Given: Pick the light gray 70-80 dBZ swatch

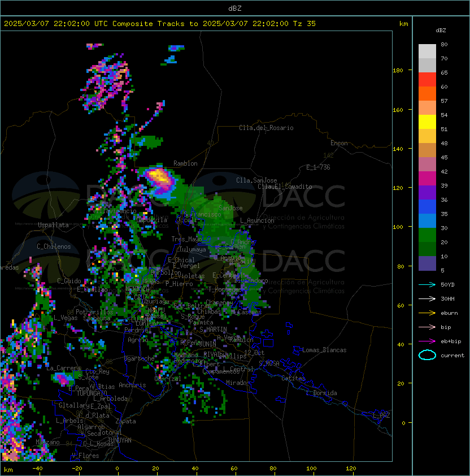Looking at the screenshot, I should [x=427, y=51].
